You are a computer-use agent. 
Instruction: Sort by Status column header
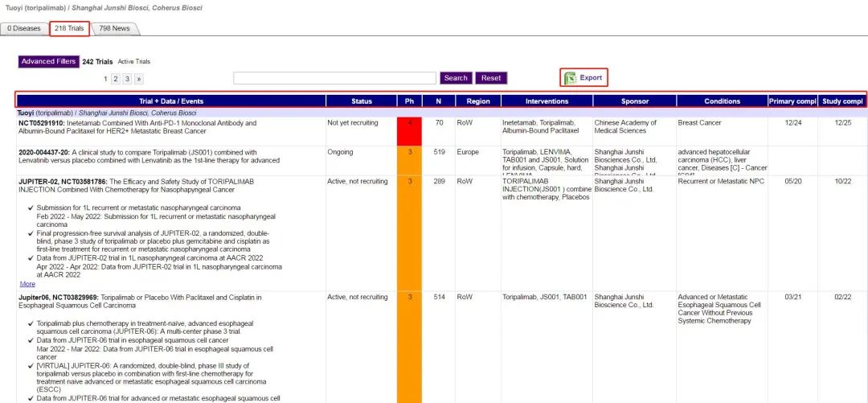(362, 101)
